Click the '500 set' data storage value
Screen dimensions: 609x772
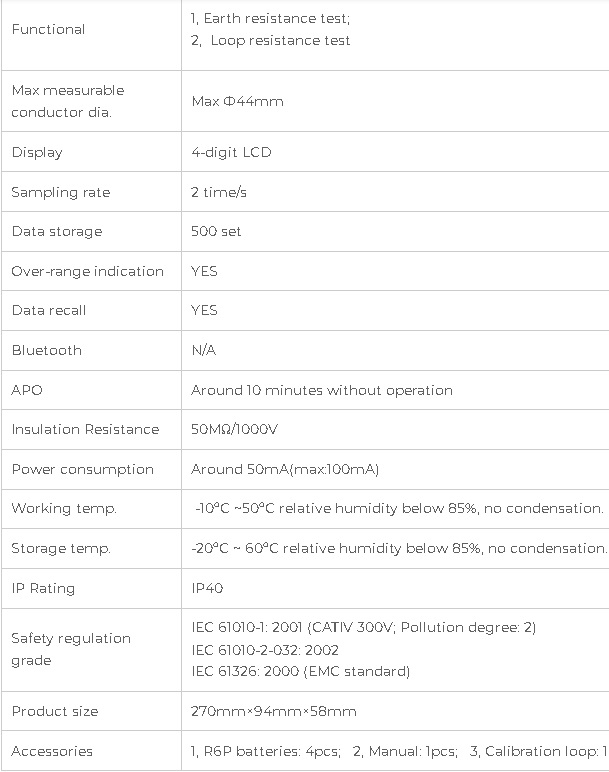coord(216,231)
